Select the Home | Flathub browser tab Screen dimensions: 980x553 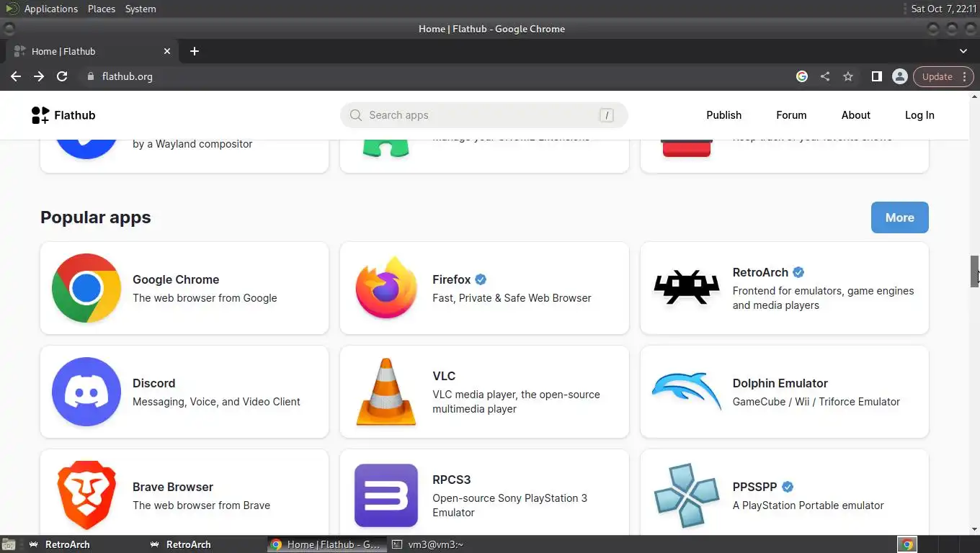[x=92, y=51]
